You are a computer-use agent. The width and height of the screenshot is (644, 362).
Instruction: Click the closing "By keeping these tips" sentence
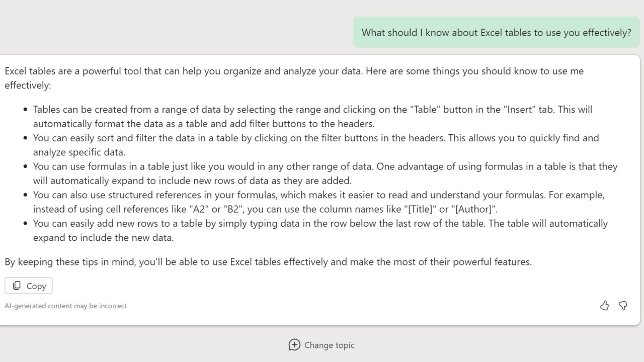268,261
